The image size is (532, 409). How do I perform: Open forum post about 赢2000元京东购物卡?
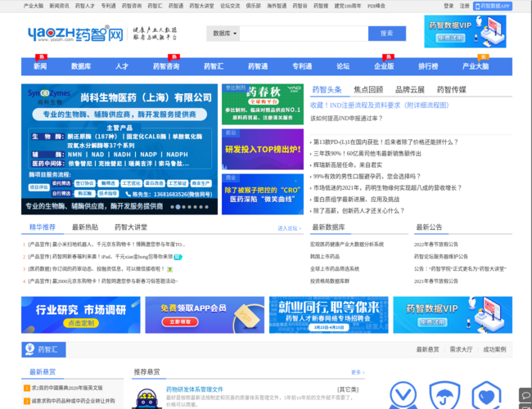103,281
